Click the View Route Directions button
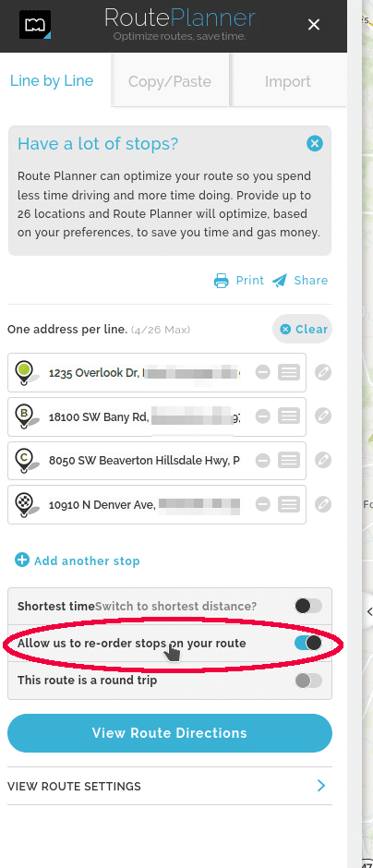Screen dimensions: 373x868 (x=170, y=733)
